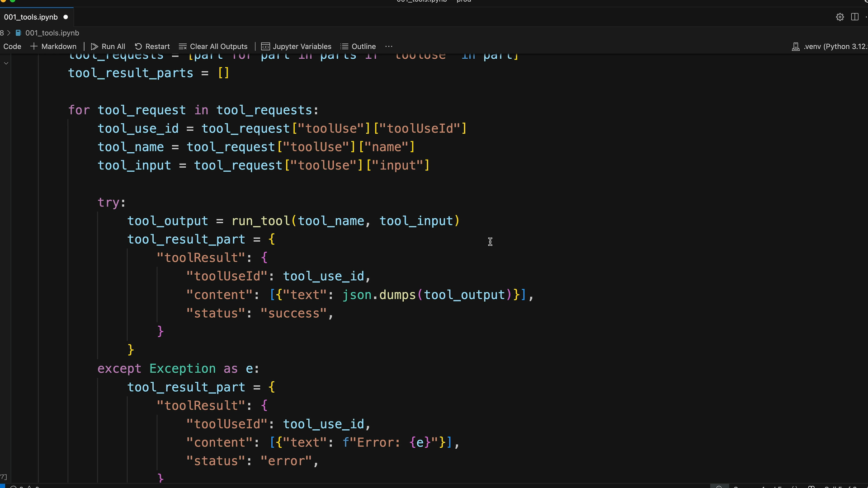
Task: Click the Outline list icon
Action: (x=344, y=47)
